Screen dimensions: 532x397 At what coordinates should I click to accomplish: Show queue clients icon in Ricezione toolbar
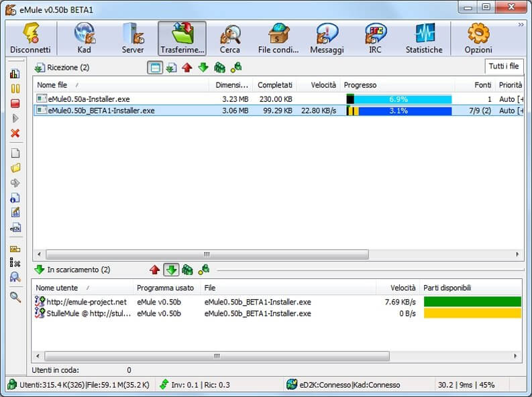(x=219, y=68)
